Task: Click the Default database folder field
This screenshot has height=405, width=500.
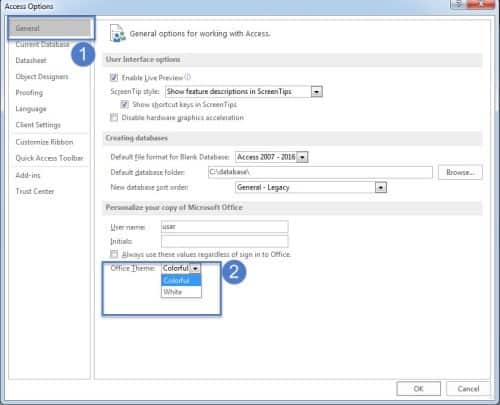Action: tap(320, 172)
